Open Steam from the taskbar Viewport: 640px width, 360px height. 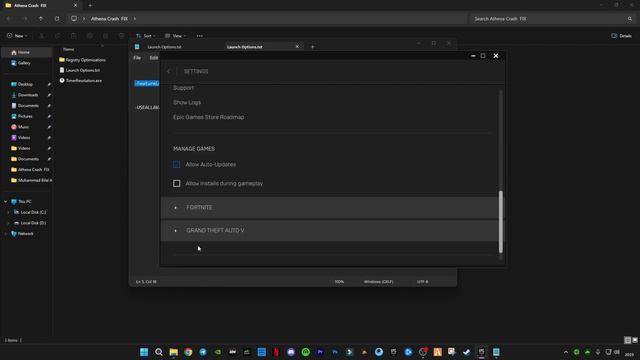(x=467, y=352)
